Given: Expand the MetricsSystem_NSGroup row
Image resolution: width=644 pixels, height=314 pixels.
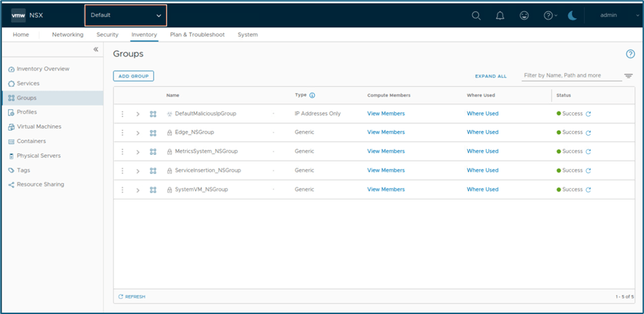Looking at the screenshot, I should click(x=138, y=152).
